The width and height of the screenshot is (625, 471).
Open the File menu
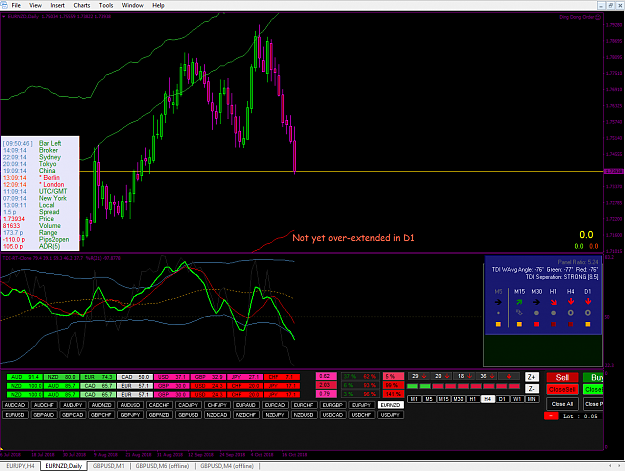16,5
